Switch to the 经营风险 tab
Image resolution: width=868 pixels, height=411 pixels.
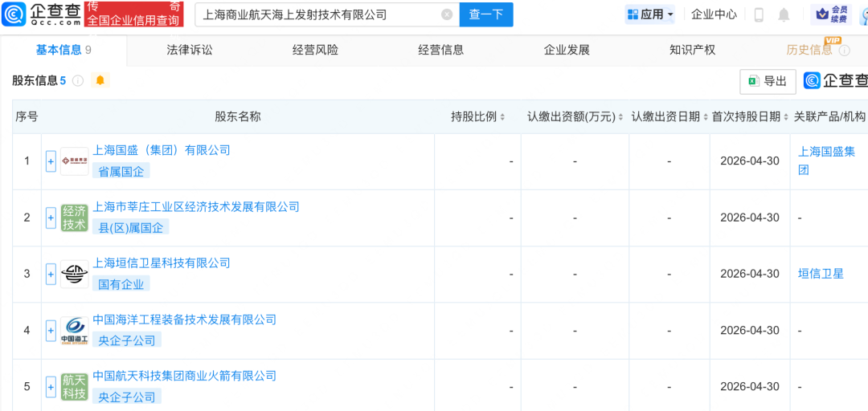click(x=315, y=51)
